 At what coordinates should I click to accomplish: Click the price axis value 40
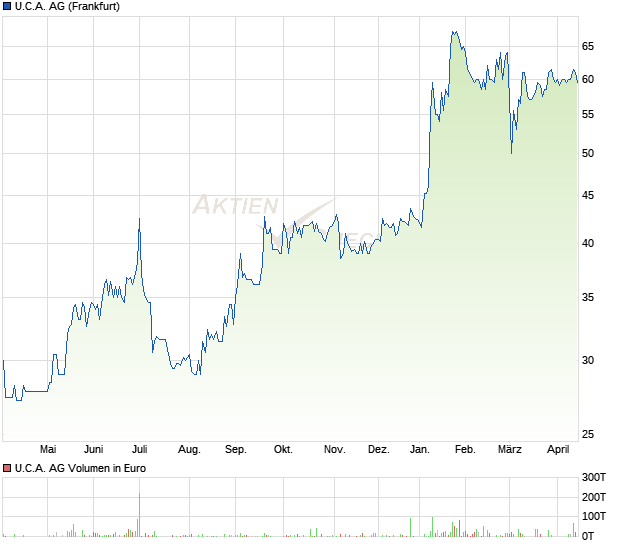tap(588, 244)
